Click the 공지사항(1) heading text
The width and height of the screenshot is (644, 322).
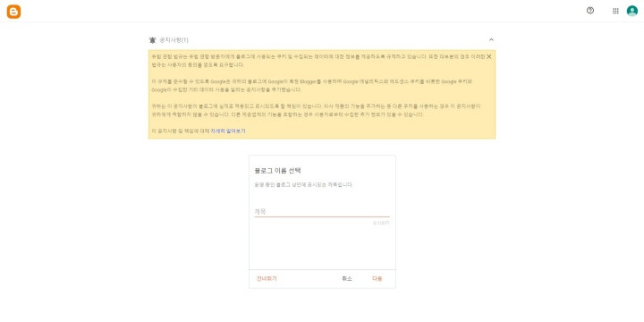click(174, 40)
